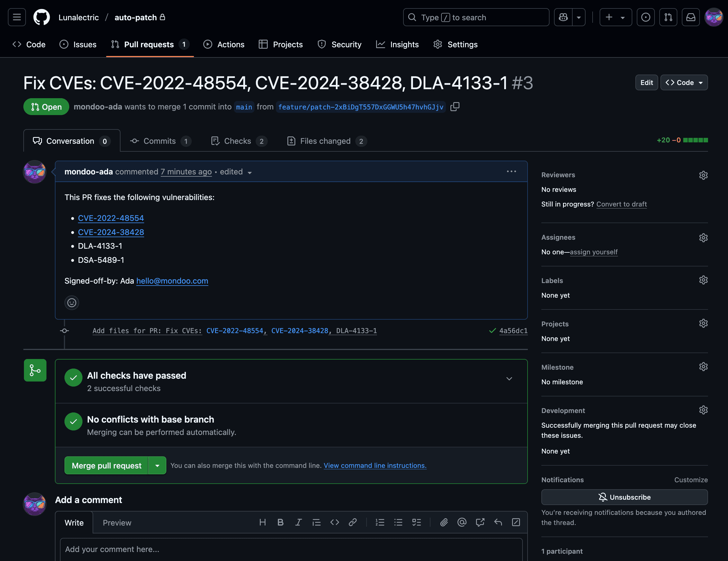Image resolution: width=728 pixels, height=561 pixels.
Task: Insert a link via toolbar icon
Action: [353, 522]
